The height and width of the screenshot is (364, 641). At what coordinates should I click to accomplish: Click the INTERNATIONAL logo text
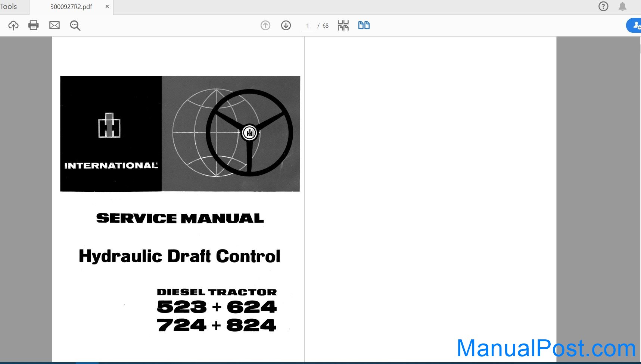coord(111,166)
